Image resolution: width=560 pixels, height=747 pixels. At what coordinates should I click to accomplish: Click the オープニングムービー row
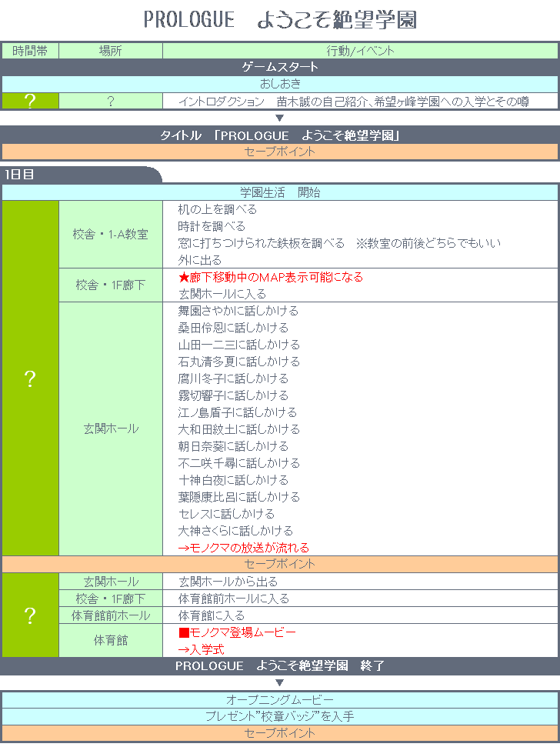[280, 700]
